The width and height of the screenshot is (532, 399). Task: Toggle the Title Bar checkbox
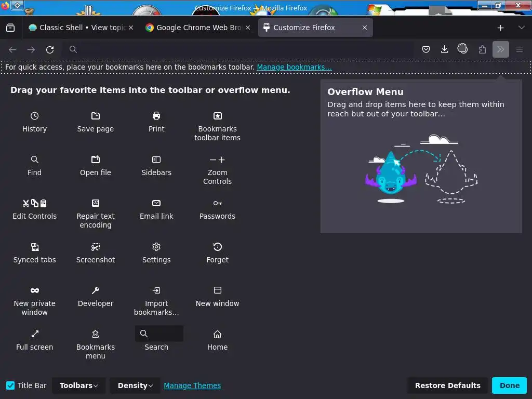[x=10, y=386]
